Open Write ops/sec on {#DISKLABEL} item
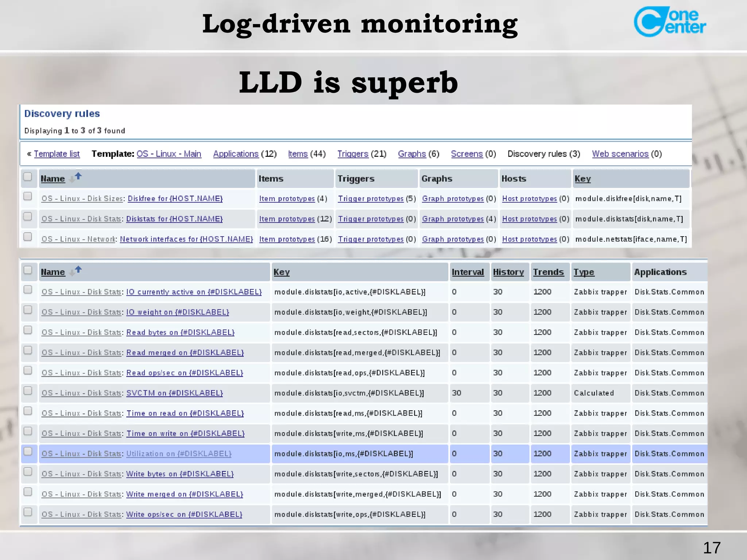This screenshot has width=747, height=560. 184,514
